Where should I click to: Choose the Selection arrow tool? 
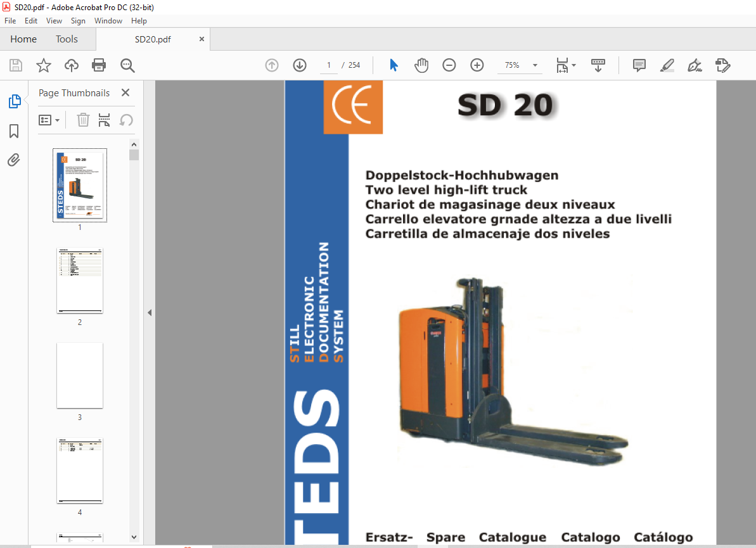[x=394, y=65]
